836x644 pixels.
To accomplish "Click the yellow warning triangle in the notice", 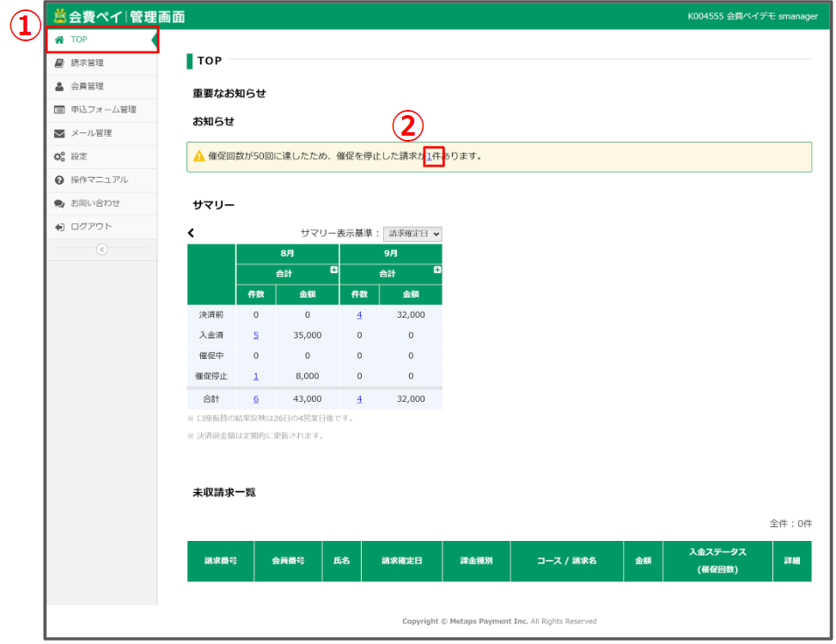I will click(x=201, y=157).
